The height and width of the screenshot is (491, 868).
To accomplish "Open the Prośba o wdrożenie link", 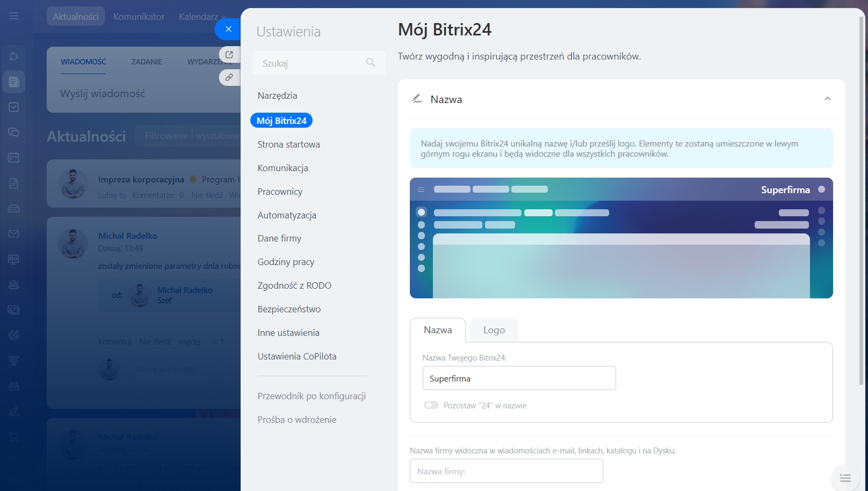I will (x=297, y=420).
